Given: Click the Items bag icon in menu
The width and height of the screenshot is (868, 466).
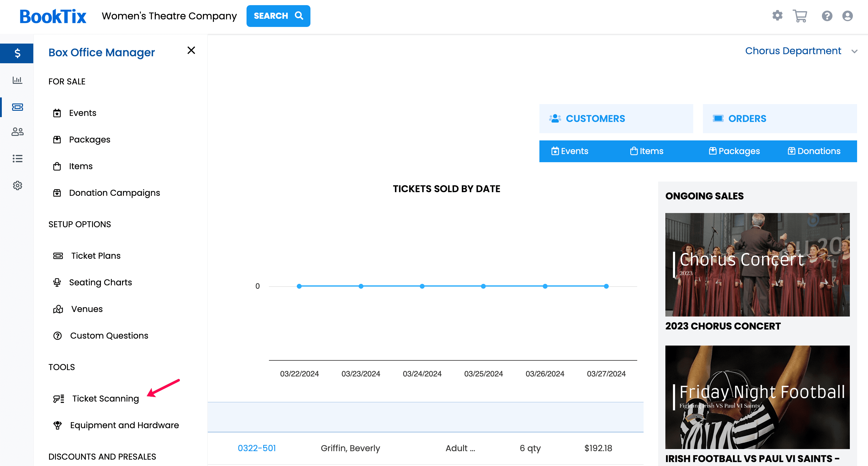Looking at the screenshot, I should pyautogui.click(x=57, y=166).
